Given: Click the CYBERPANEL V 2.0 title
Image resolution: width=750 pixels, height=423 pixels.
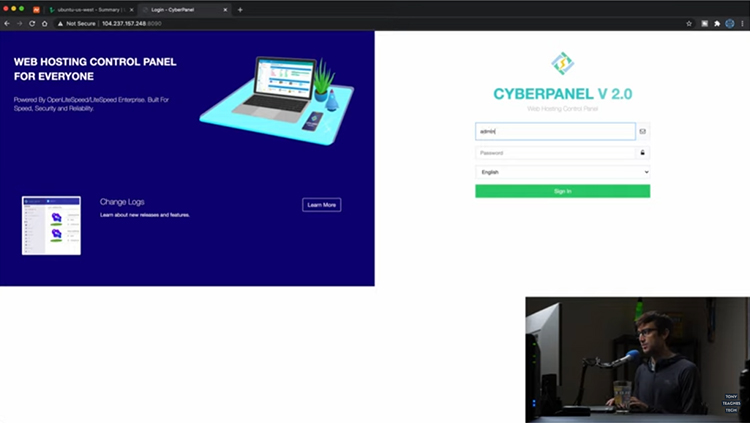Looking at the screenshot, I should click(562, 94).
